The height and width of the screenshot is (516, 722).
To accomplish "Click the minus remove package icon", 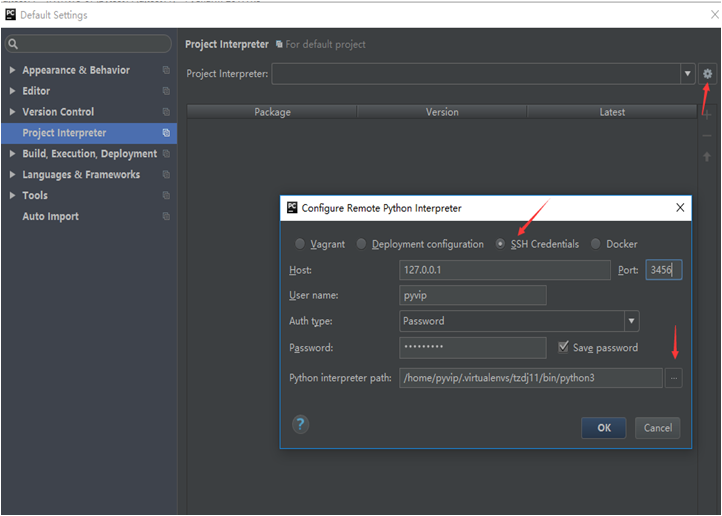I will click(x=707, y=136).
